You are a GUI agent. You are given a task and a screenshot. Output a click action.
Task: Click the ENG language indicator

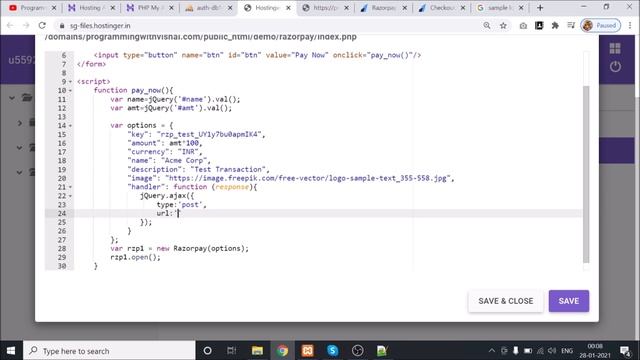tap(567, 351)
